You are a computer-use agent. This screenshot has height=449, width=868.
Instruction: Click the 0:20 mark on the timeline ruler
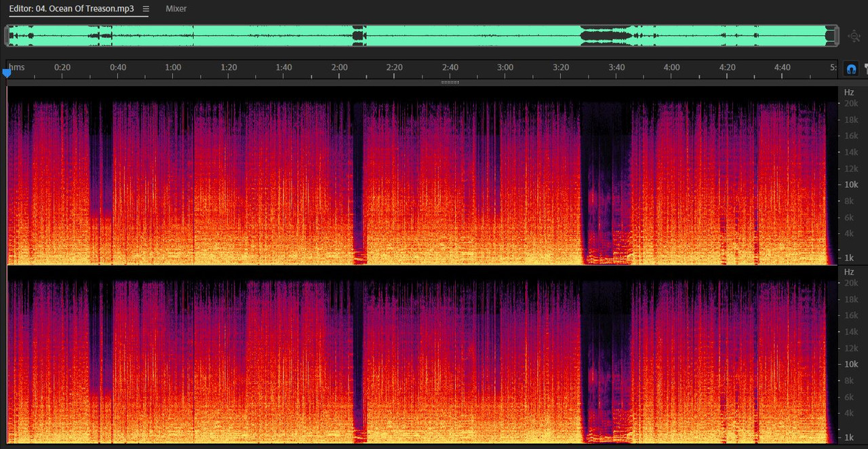62,67
